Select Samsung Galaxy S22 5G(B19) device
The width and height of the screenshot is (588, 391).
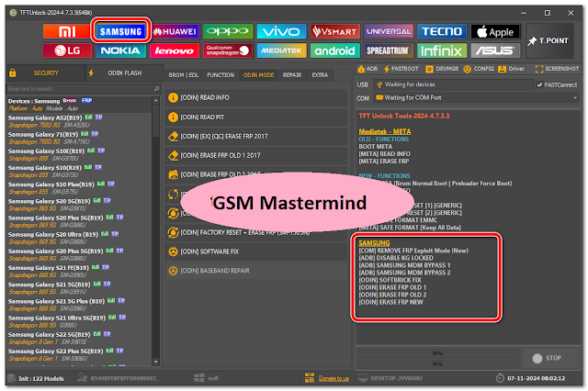(x=80, y=338)
